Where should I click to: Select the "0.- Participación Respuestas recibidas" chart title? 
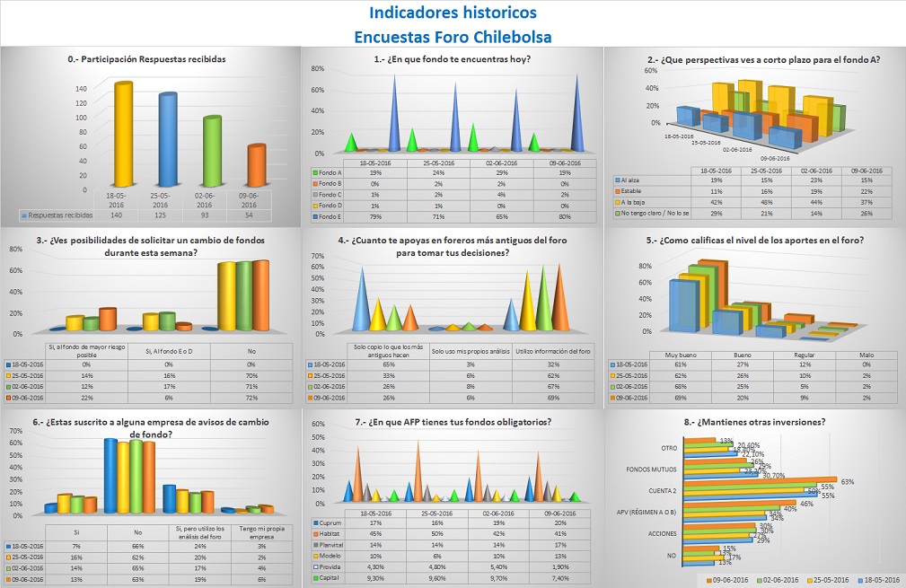146,59
